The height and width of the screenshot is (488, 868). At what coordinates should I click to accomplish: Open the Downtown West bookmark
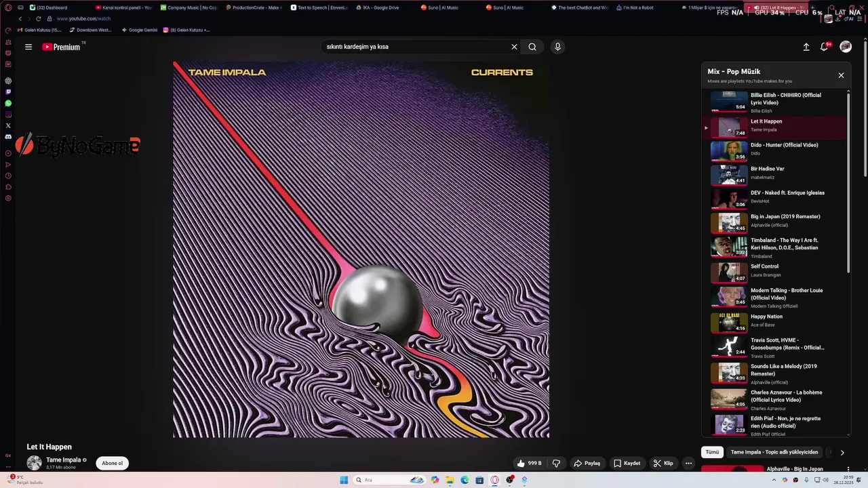(x=90, y=30)
